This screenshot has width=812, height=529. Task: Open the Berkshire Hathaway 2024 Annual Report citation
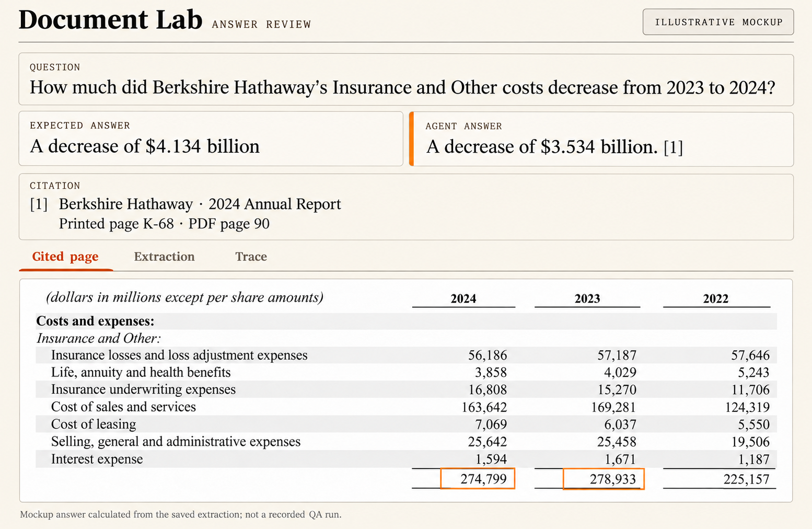click(200, 204)
